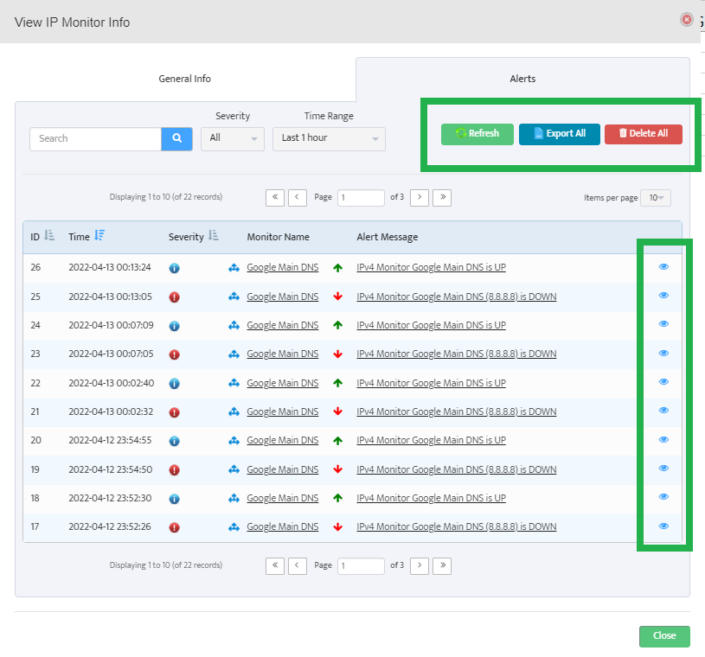
Task: Click the monitor network icon in row 26
Action: tap(234, 268)
